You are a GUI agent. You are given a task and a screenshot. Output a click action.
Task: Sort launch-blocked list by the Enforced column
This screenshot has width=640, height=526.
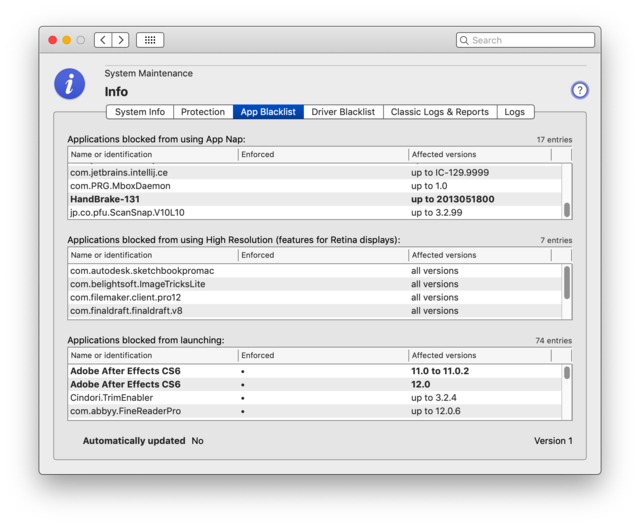point(323,355)
